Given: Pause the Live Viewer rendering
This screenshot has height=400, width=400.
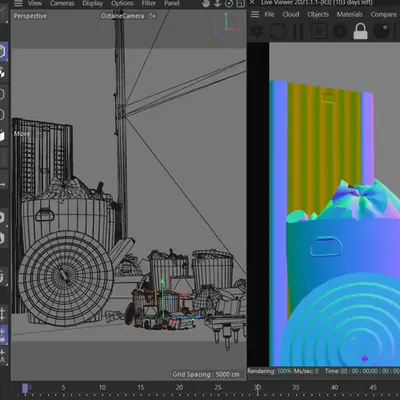Looking at the screenshot, I should [298, 31].
